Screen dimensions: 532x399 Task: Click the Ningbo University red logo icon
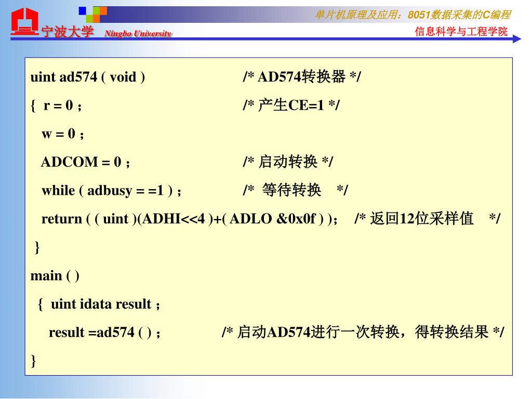[24, 21]
